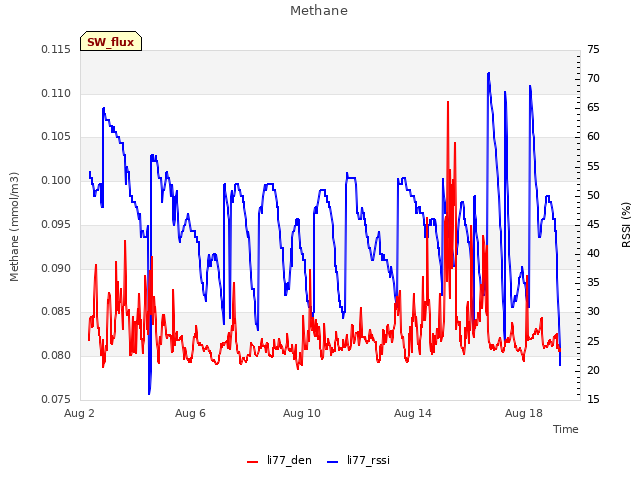Click the tallest red methane spike peak

[448, 102]
